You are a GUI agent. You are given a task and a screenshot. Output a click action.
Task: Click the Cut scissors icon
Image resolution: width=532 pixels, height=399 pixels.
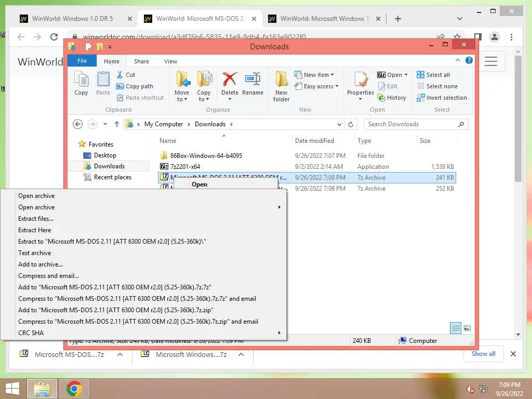[x=120, y=75]
